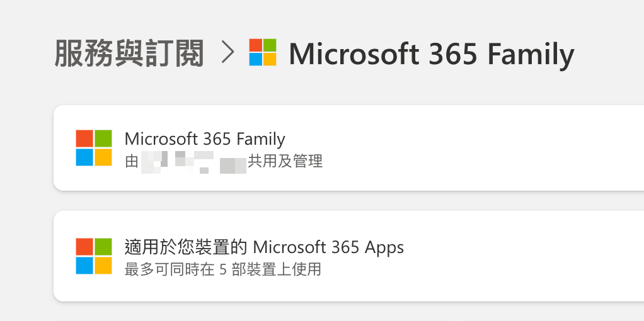Go back to 服務與訂閱 breadcrumb
The width and height of the screenshot is (644, 321).
click(x=129, y=53)
